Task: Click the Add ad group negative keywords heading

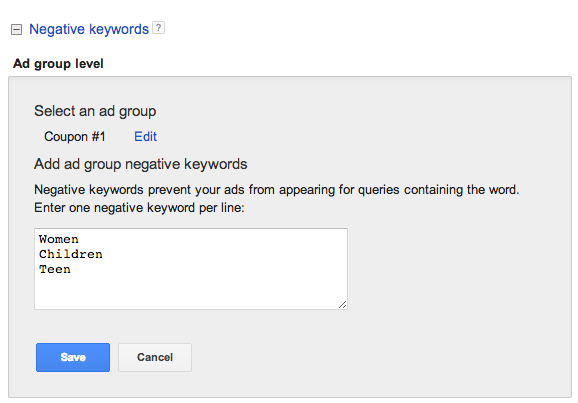Action: [140, 164]
